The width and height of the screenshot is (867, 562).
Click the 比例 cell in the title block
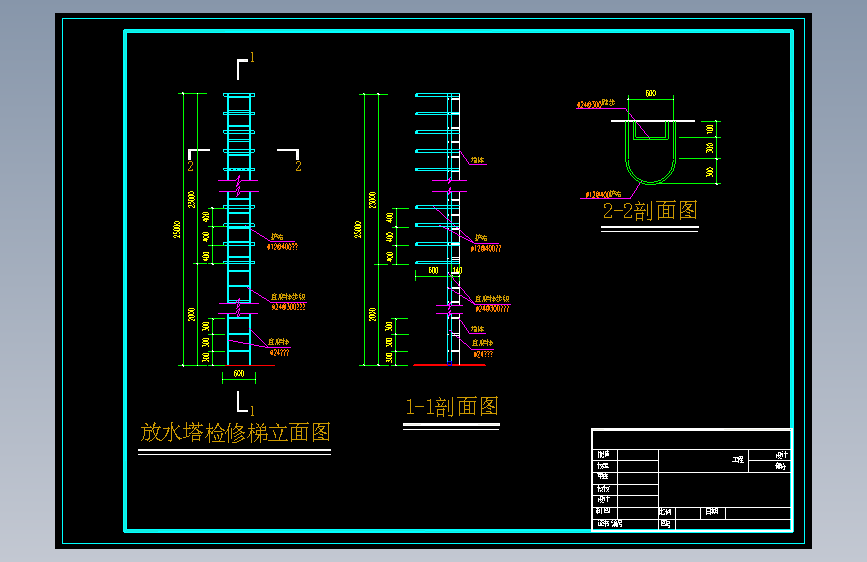click(x=665, y=512)
